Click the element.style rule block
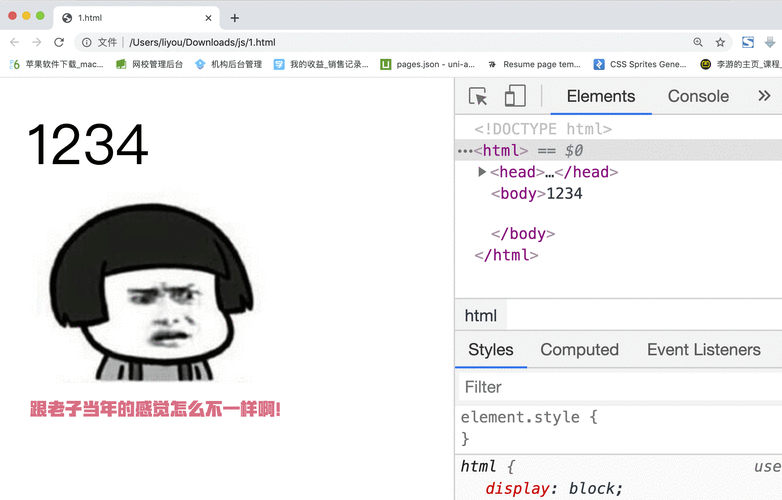This screenshot has height=500, width=782. point(618,428)
